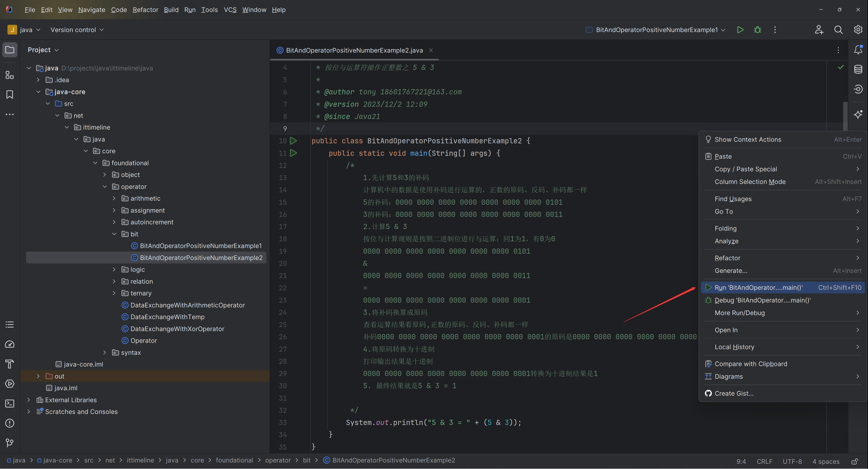
Task: Debug the current configuration with bug icon
Action: point(758,30)
